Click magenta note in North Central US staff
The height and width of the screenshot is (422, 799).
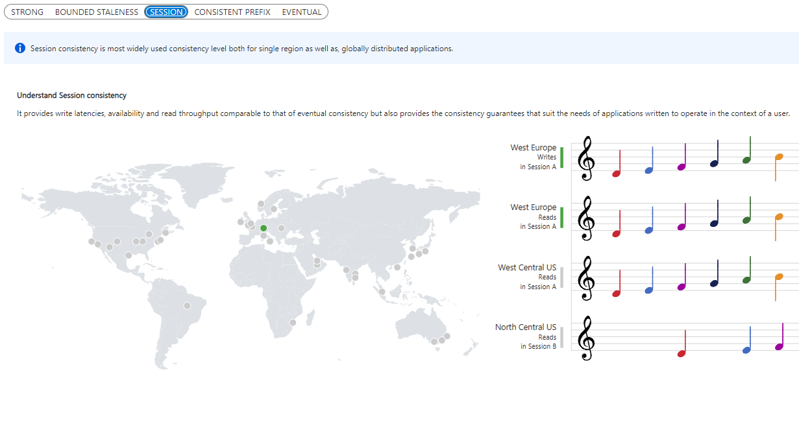(779, 346)
